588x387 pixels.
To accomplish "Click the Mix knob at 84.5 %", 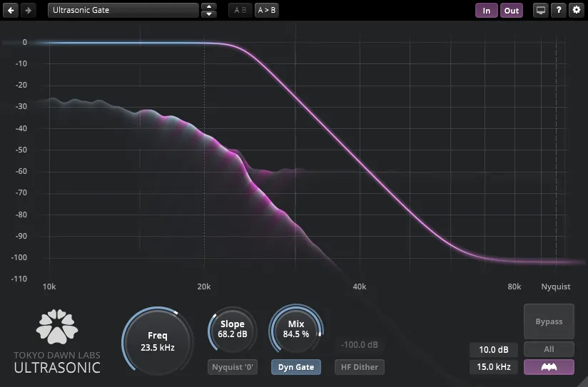I will point(296,329).
